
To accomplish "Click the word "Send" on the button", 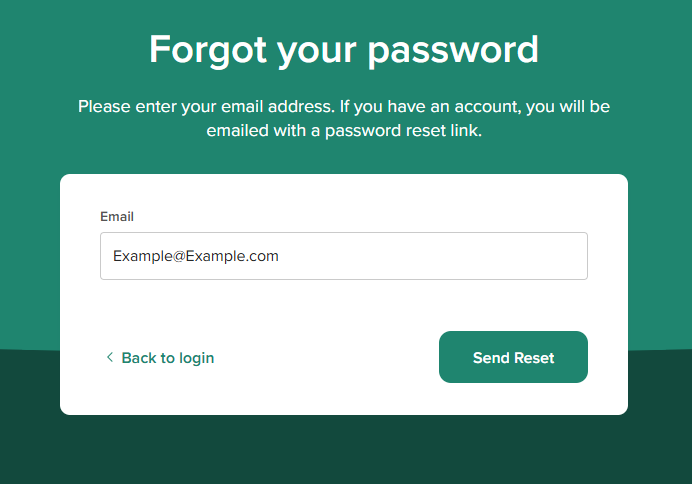I will (491, 358).
